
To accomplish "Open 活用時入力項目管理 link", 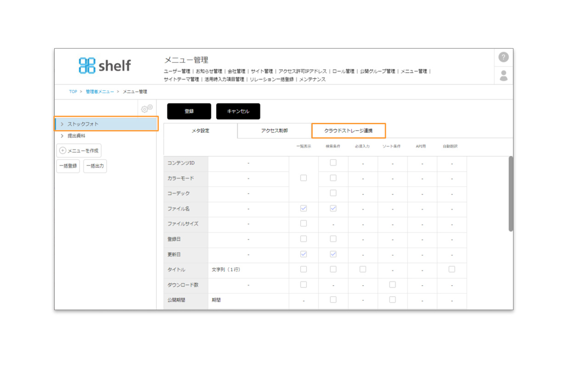I will pos(224,80).
